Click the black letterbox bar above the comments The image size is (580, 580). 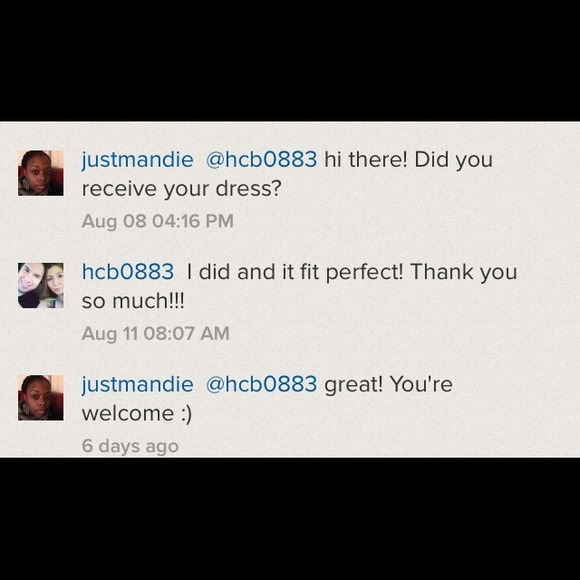290,61
